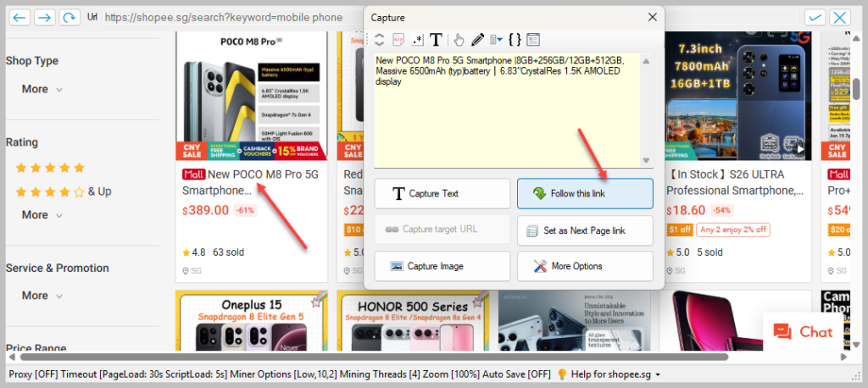The height and width of the screenshot is (388, 868).
Task: Open the Help for shopee.sg dropdown
Action: (608, 374)
